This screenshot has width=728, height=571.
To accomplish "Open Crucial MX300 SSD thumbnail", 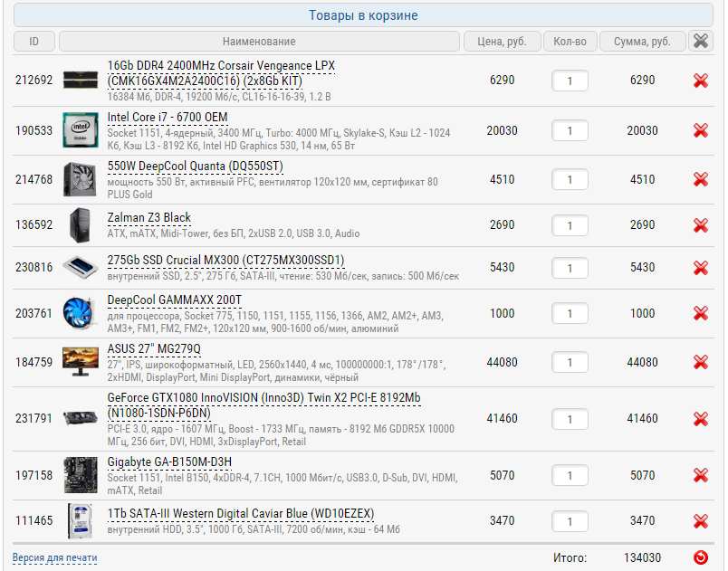I will [81, 267].
